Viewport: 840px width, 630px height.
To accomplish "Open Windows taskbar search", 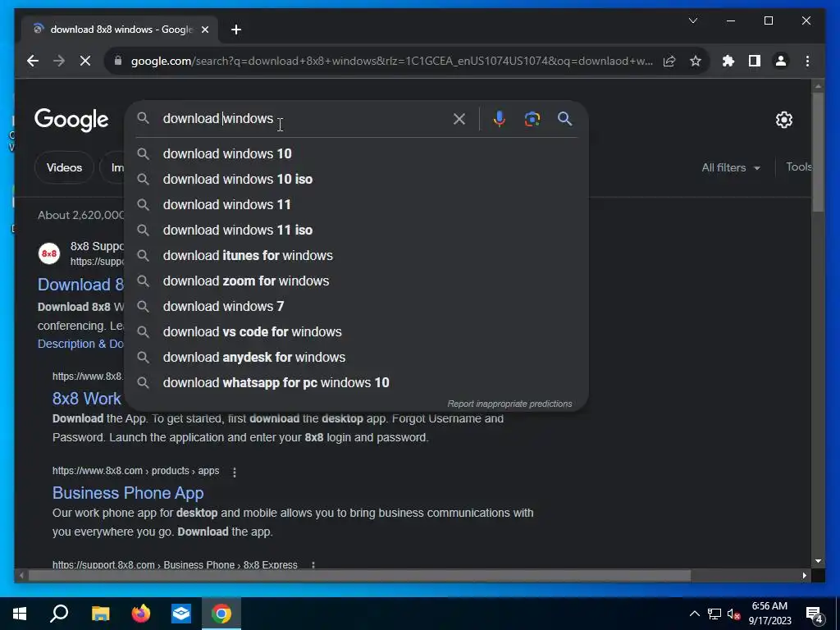I will click(59, 614).
